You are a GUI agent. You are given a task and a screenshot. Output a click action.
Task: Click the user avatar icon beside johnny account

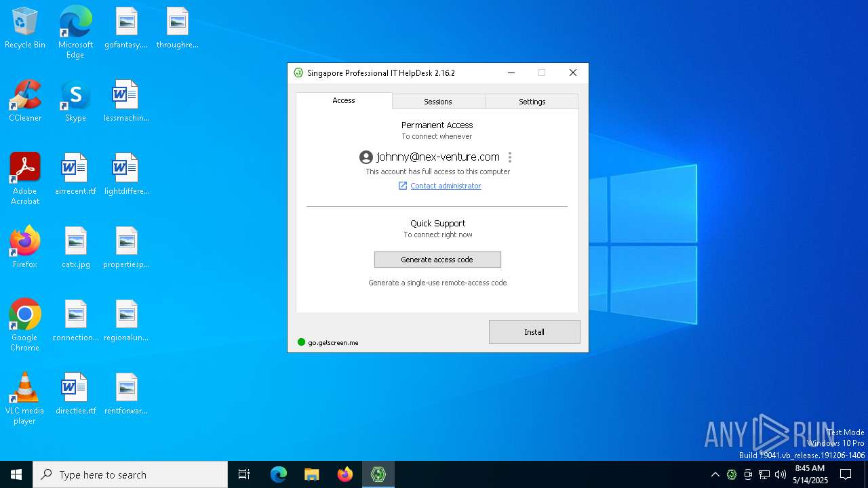366,157
